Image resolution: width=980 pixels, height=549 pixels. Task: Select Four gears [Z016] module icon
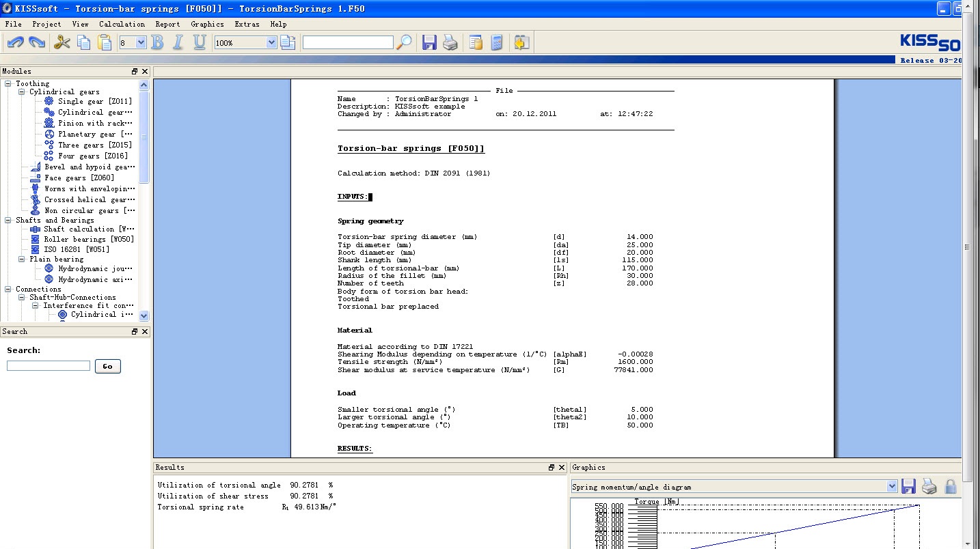click(49, 156)
